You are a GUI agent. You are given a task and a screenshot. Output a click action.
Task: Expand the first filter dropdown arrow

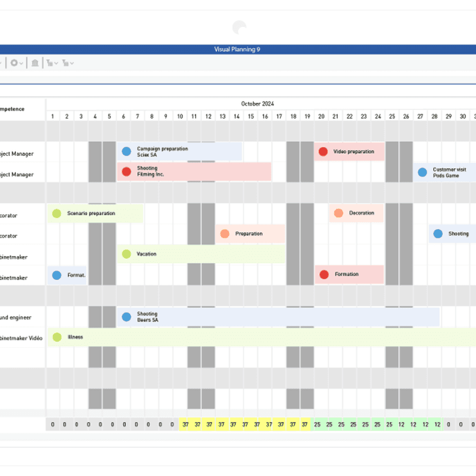click(56, 63)
